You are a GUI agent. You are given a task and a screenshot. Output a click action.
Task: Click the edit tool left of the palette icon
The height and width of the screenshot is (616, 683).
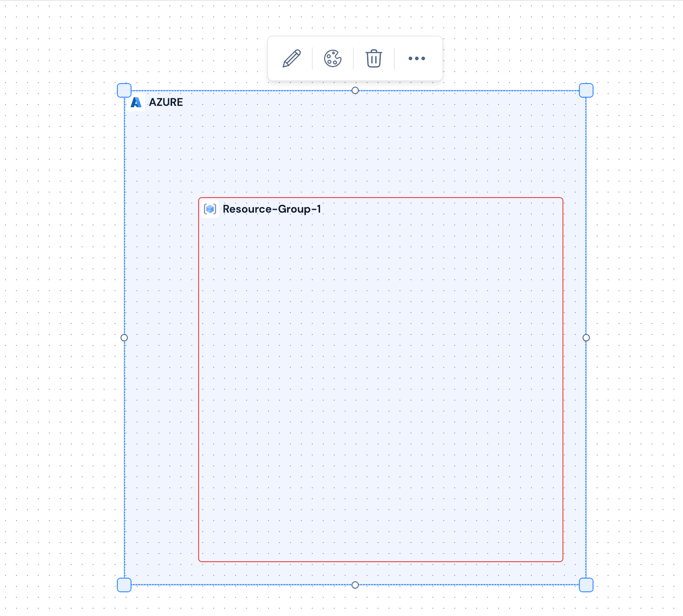pos(291,58)
